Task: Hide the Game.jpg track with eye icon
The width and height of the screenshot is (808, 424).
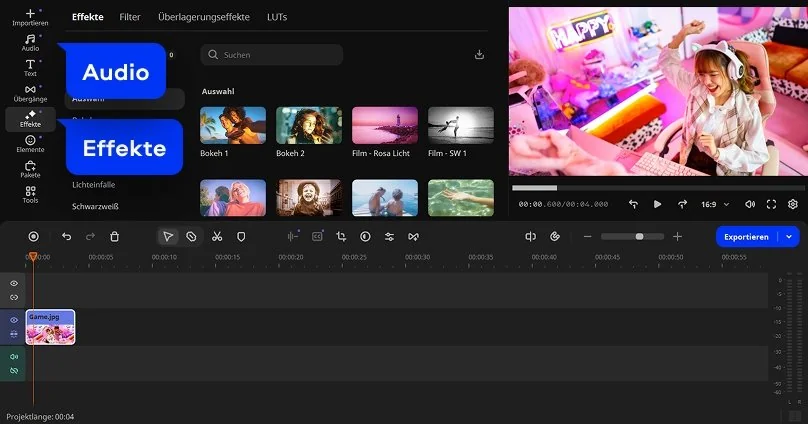Action: (14, 320)
